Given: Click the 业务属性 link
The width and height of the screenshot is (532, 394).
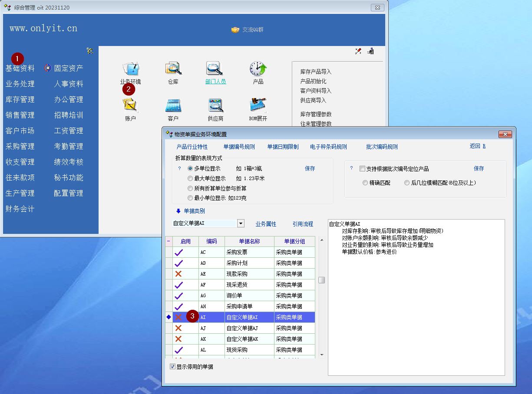Looking at the screenshot, I should coord(266,224).
